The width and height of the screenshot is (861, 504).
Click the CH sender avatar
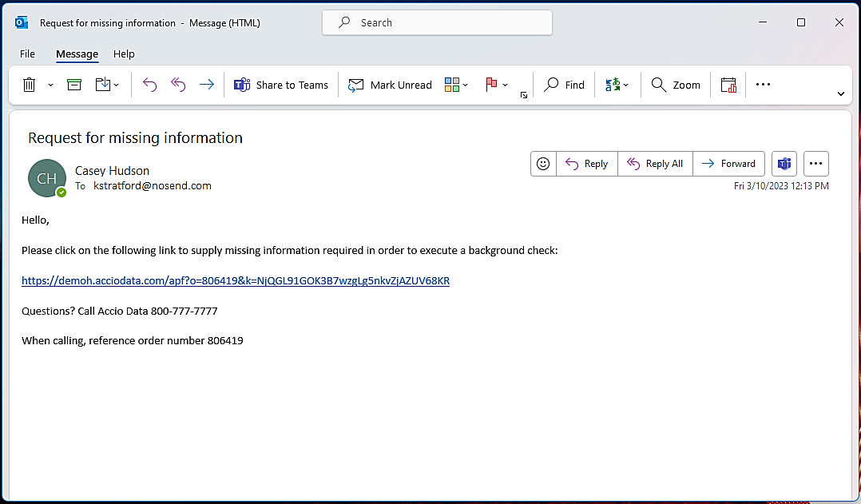tap(46, 178)
